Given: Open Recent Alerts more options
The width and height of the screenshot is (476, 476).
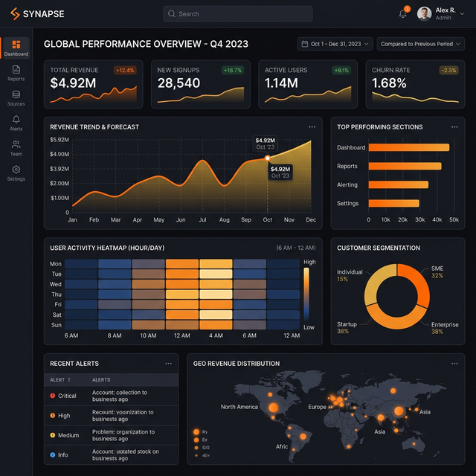Looking at the screenshot, I should pos(169,364).
